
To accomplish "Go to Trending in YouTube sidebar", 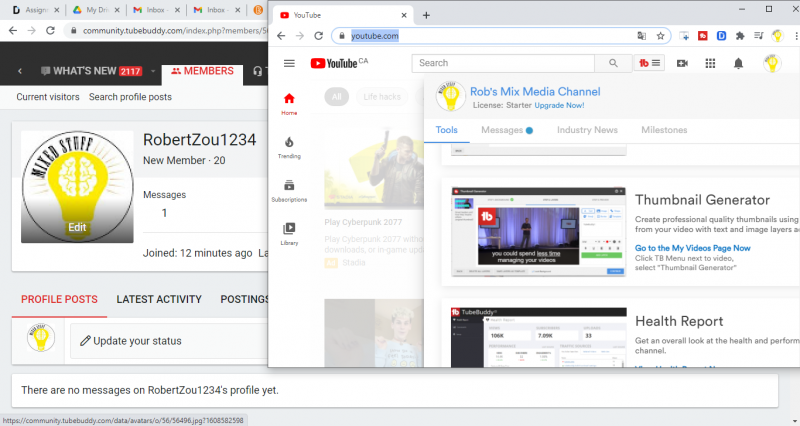I will (x=289, y=148).
